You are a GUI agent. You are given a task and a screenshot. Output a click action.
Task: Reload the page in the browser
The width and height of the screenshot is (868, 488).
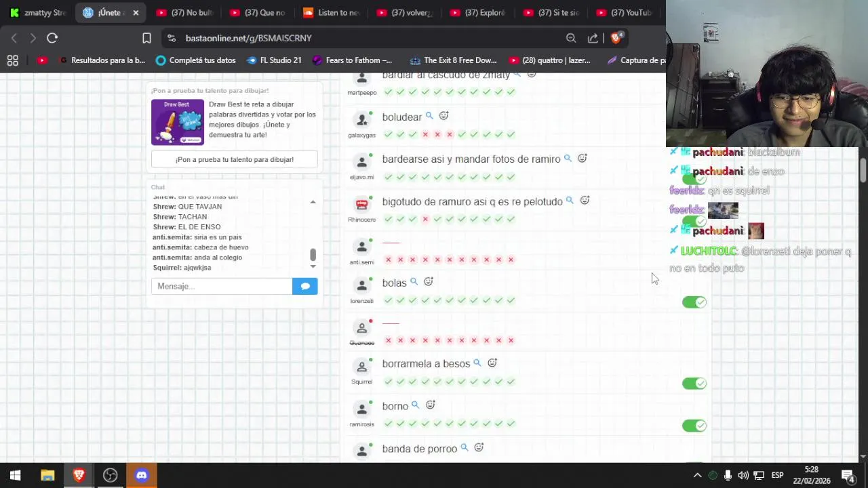pos(52,38)
